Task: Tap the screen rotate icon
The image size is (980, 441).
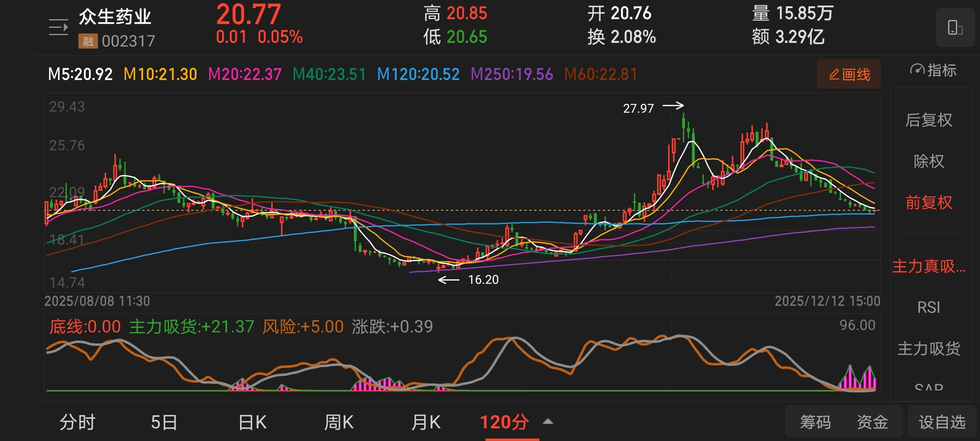Action: point(955,27)
